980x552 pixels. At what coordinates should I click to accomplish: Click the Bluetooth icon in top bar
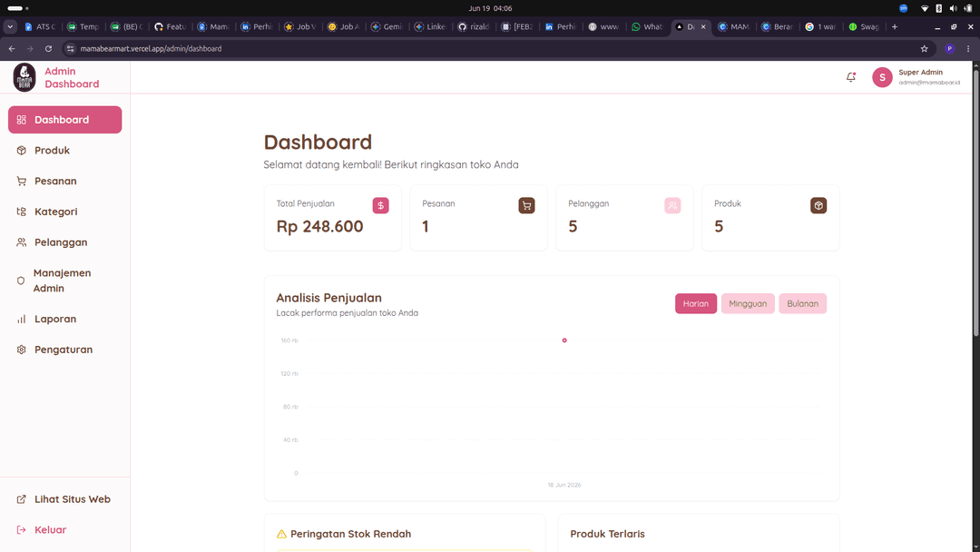point(939,8)
